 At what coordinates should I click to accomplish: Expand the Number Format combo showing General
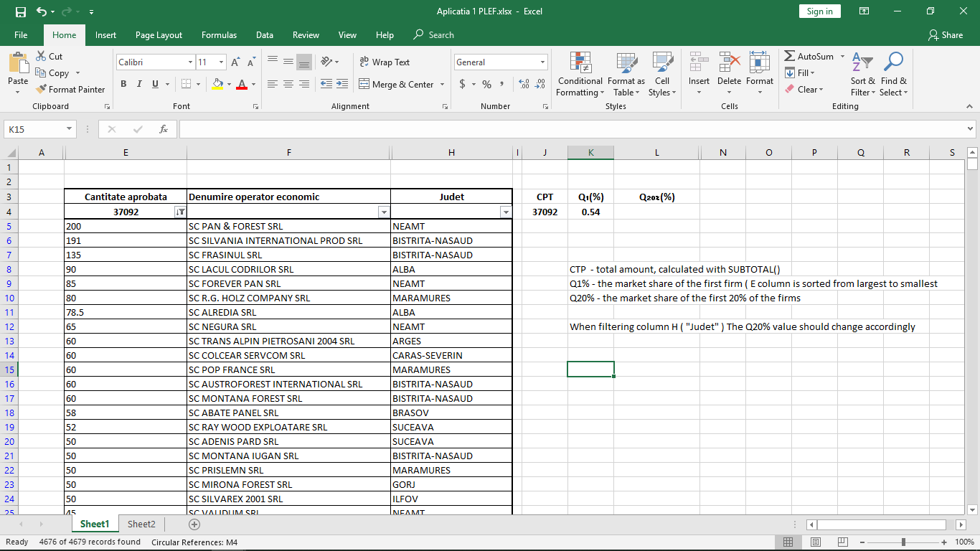tap(542, 62)
